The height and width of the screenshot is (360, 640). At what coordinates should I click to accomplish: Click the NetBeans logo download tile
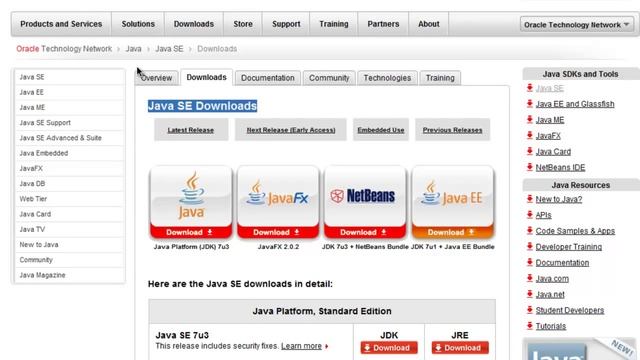(365, 196)
